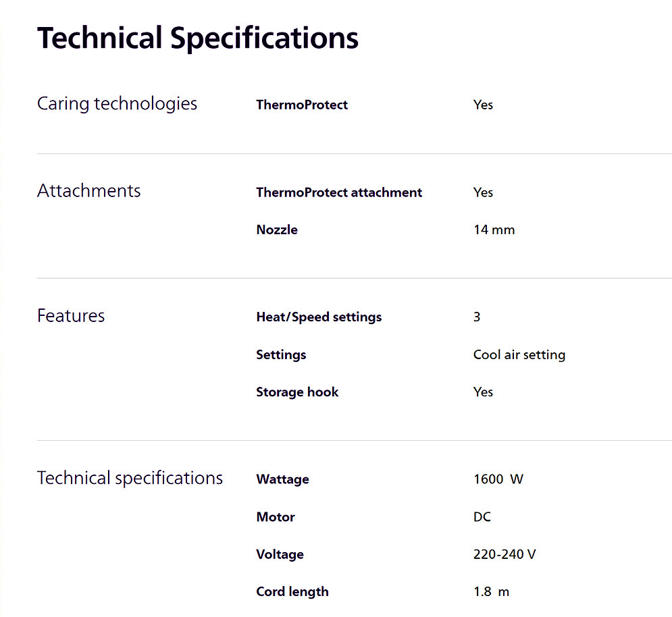Click the Attachments section title
The image size is (672, 617).
pos(88,191)
